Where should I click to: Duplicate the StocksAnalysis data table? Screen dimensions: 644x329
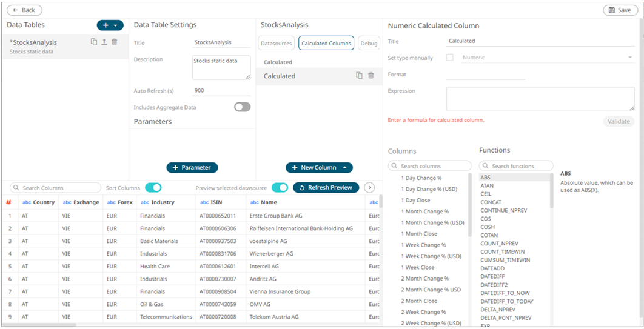click(94, 42)
